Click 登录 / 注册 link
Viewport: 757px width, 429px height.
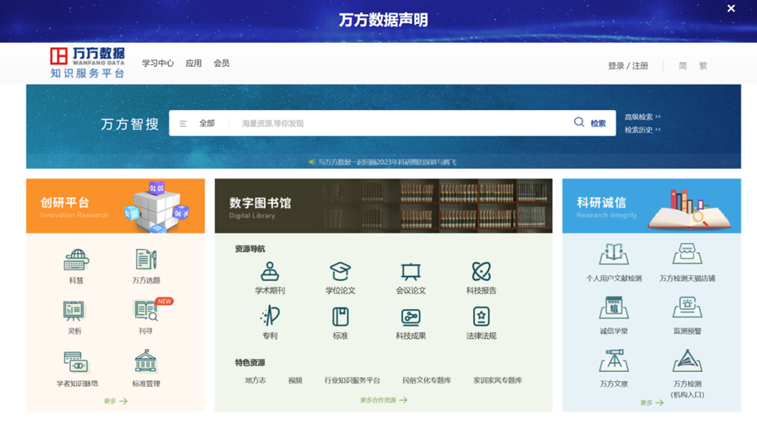click(x=628, y=66)
